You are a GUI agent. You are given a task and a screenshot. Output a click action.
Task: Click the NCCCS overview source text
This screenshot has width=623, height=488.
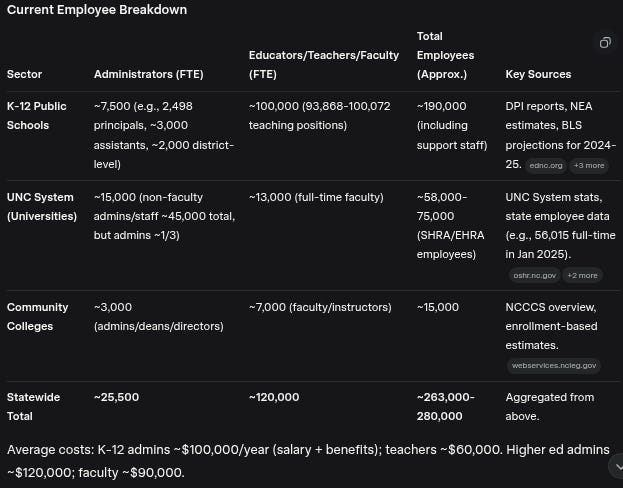(551, 326)
